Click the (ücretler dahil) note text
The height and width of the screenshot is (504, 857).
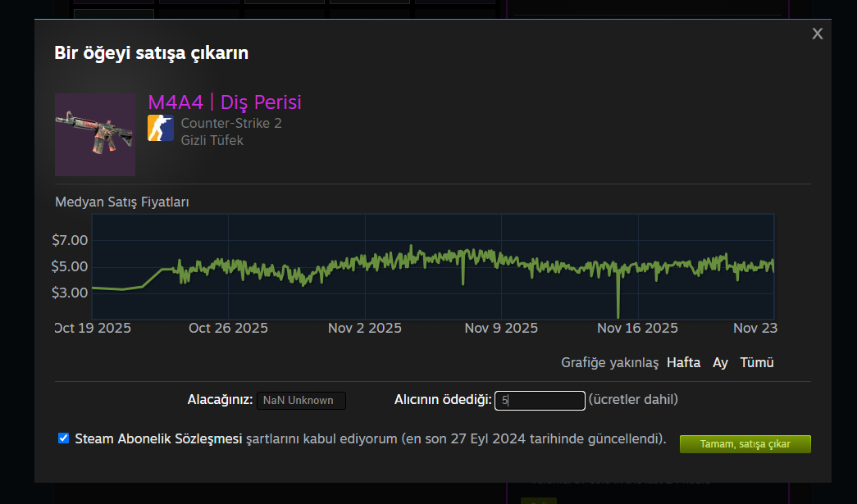pyautogui.click(x=633, y=400)
